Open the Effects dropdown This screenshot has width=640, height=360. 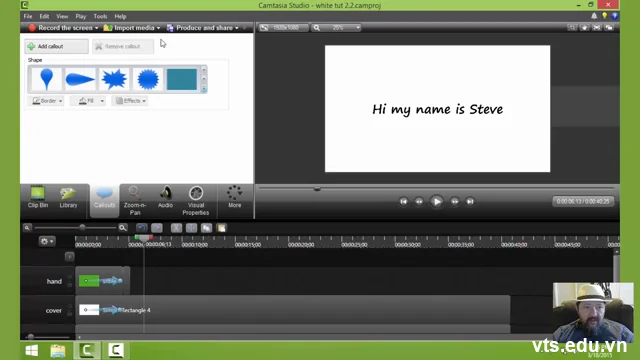(x=130, y=100)
